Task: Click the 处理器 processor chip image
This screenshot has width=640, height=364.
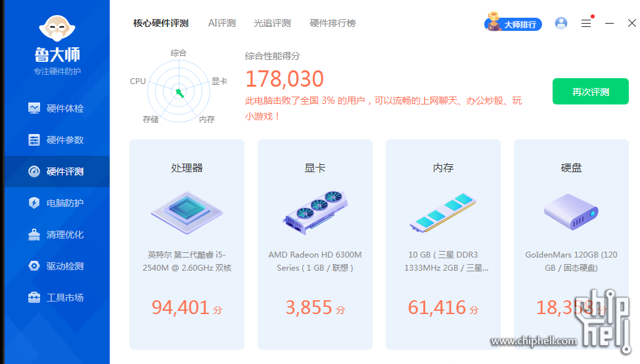Action: (187, 212)
